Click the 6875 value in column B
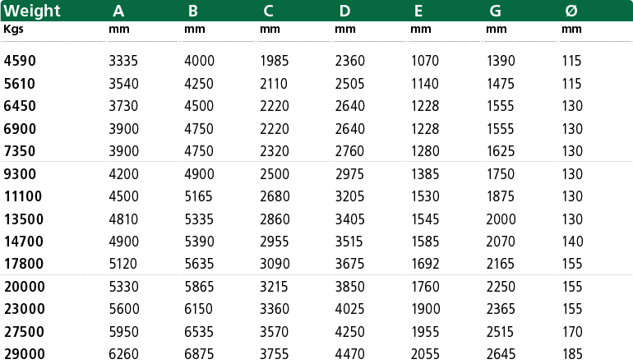This screenshot has width=633, height=364. pyautogui.click(x=199, y=354)
